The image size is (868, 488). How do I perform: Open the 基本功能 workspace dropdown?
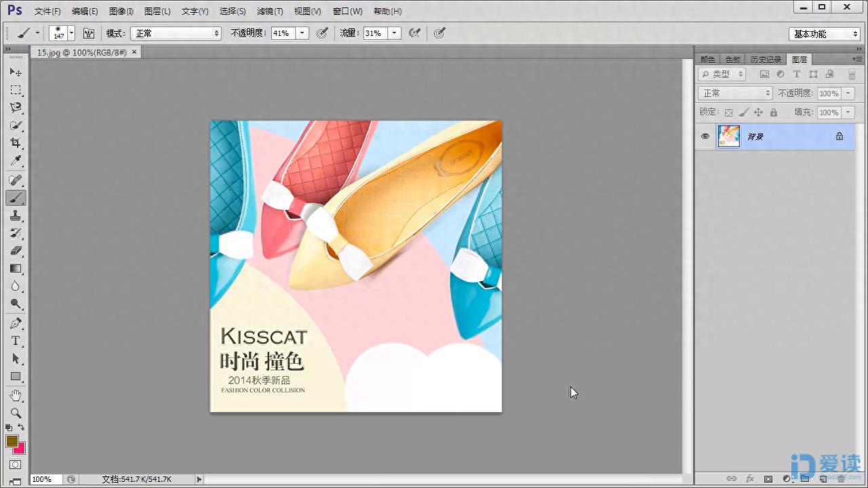pyautogui.click(x=825, y=34)
